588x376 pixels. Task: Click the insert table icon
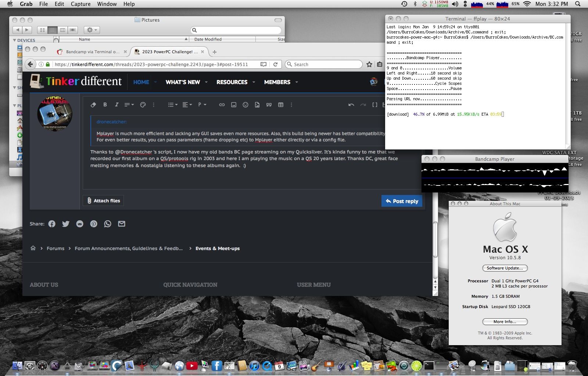coord(281,105)
